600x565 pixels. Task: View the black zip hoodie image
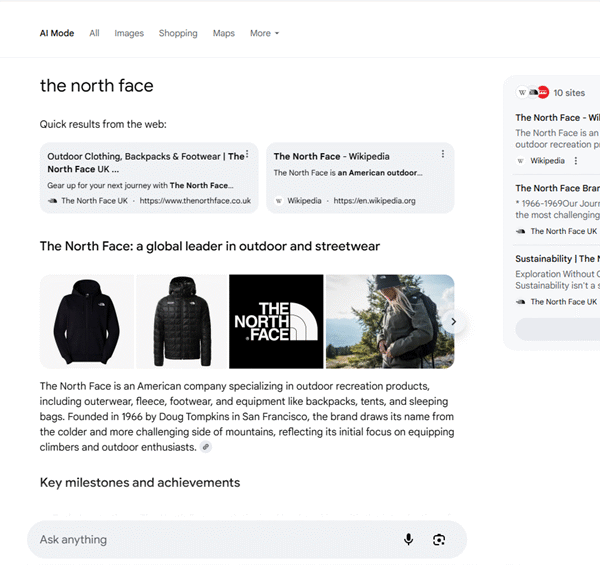coord(87,322)
